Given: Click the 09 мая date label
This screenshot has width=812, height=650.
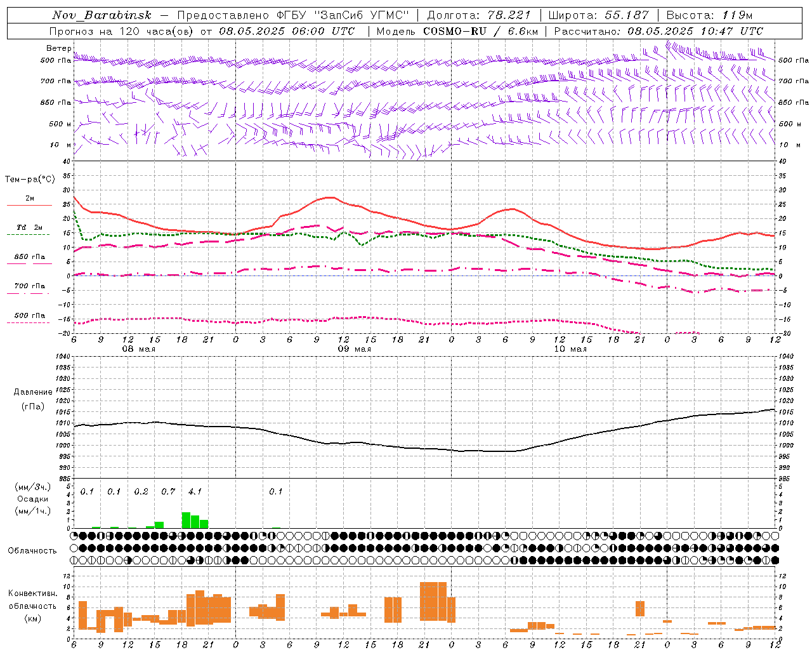Looking at the screenshot, I should [354, 349].
